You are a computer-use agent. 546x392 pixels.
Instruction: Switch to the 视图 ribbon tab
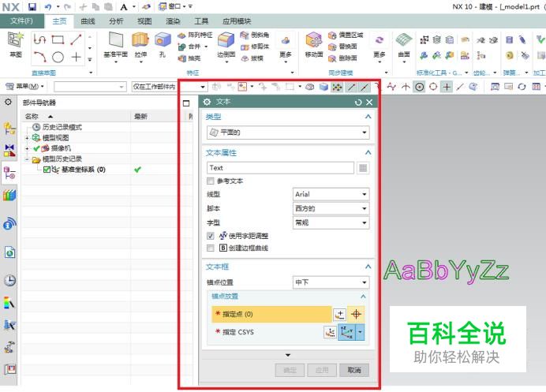(144, 21)
